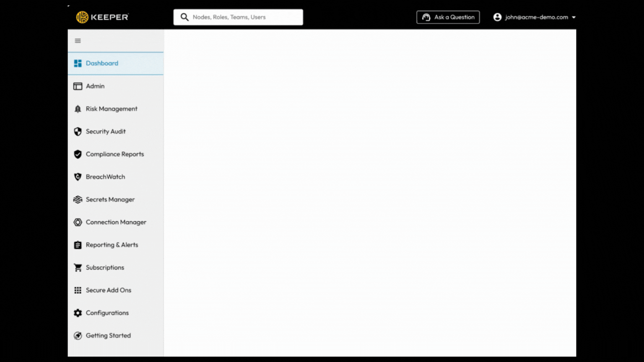Image resolution: width=644 pixels, height=362 pixels.
Task: Select Dashboard in the sidebar menu
Action: click(x=102, y=63)
